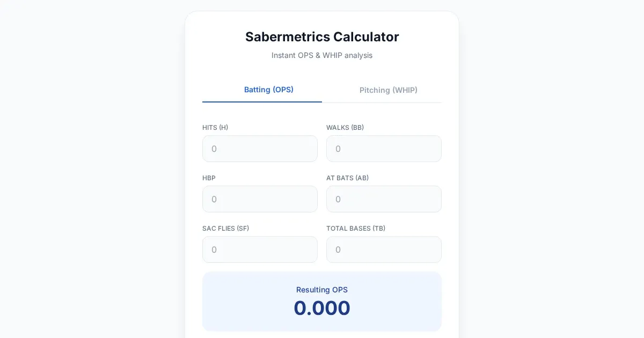Click the 'Resulting OPS' caption

pos(322,290)
